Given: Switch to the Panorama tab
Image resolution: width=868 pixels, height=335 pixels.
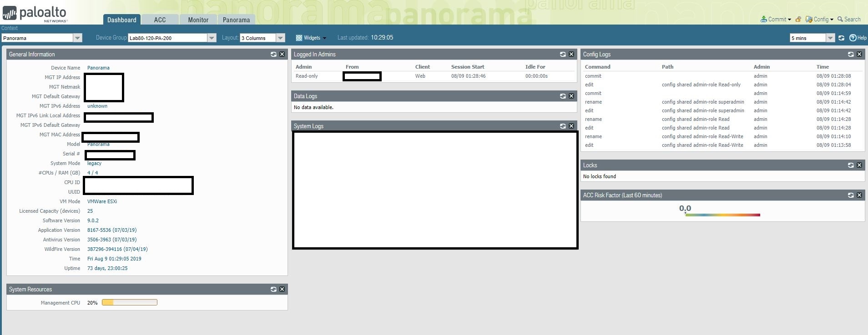Looking at the screenshot, I should 237,20.
